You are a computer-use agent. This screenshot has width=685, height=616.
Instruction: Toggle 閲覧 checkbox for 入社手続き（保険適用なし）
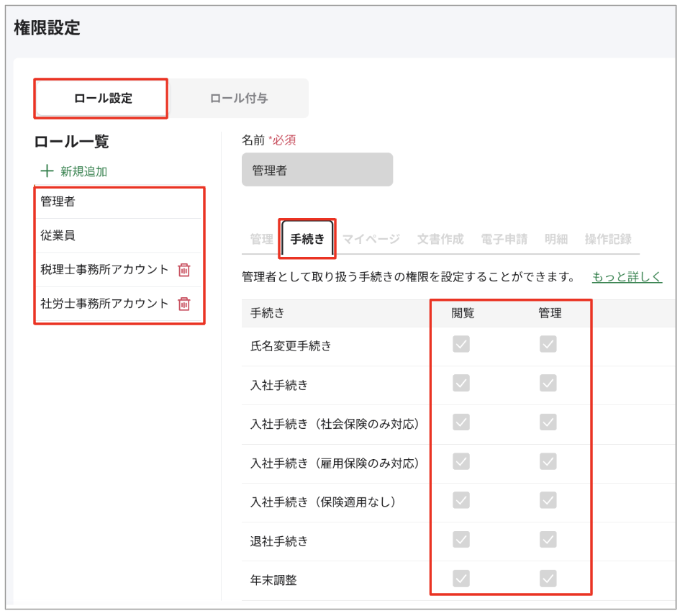point(461,501)
